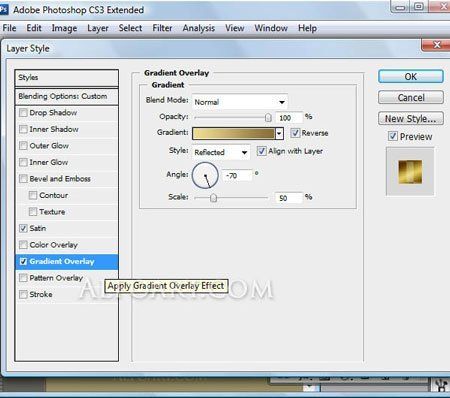Uncheck the Satin effect checkbox
450x398 pixels.
(23, 228)
